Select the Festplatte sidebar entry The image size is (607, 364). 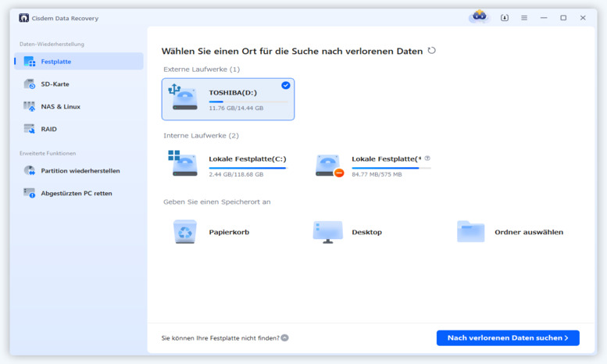55,61
